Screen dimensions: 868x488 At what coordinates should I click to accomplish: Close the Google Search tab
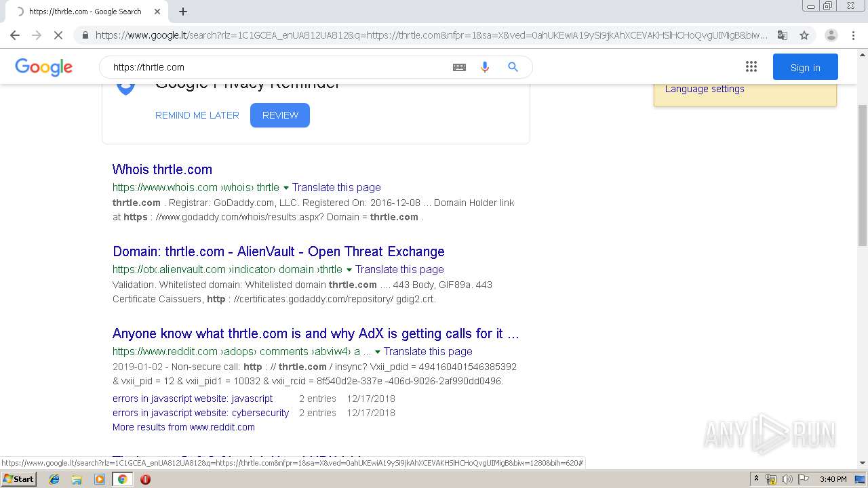coord(157,12)
